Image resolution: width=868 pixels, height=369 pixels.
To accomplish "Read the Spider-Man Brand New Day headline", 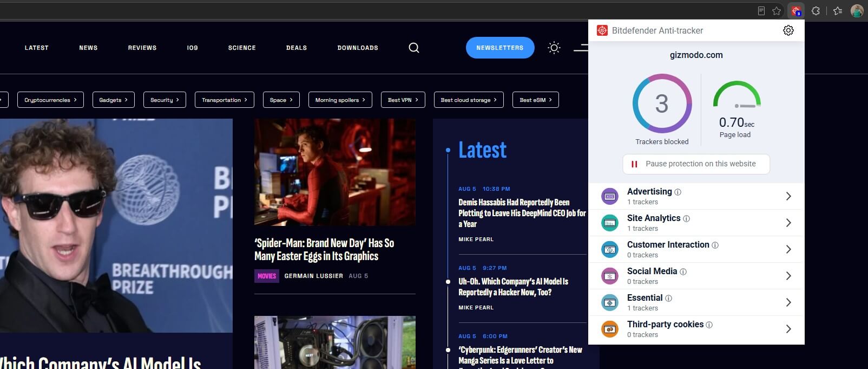I will click(x=324, y=249).
